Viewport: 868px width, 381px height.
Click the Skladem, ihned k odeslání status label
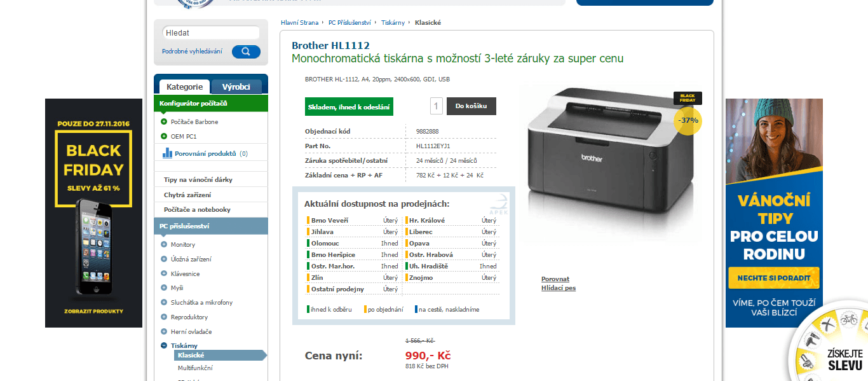coord(349,106)
